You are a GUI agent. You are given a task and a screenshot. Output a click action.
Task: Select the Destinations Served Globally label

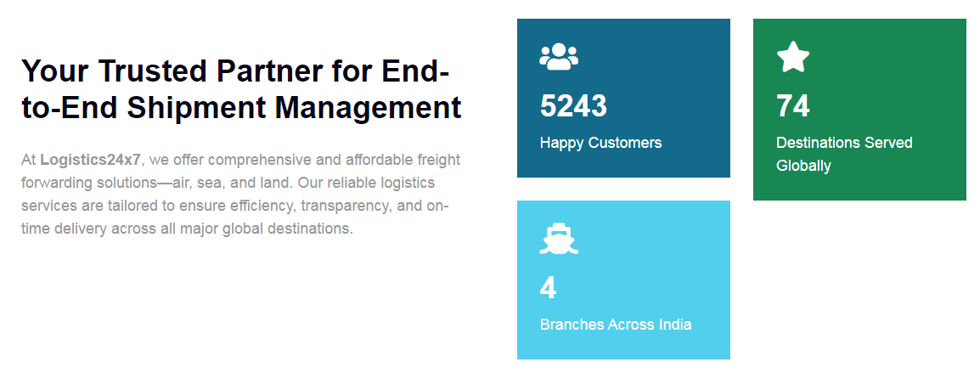(x=844, y=154)
